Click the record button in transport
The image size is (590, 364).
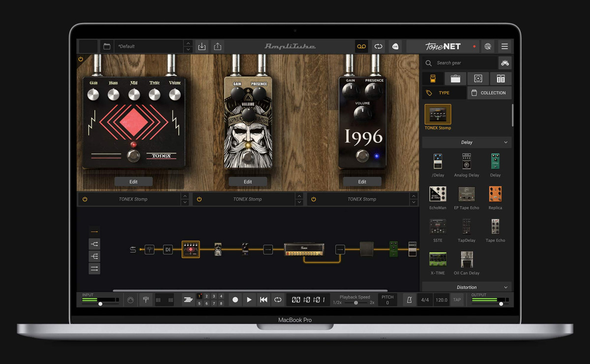(235, 300)
